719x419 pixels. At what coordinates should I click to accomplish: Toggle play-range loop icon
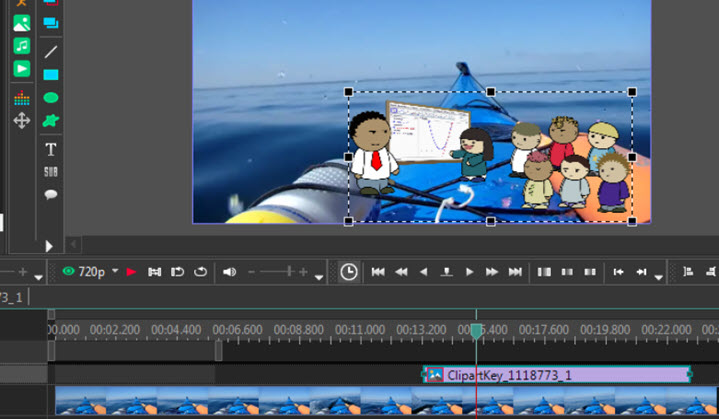(177, 272)
